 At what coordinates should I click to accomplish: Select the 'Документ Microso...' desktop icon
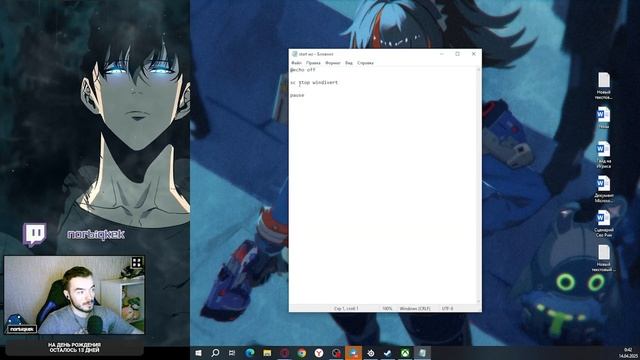(x=604, y=189)
